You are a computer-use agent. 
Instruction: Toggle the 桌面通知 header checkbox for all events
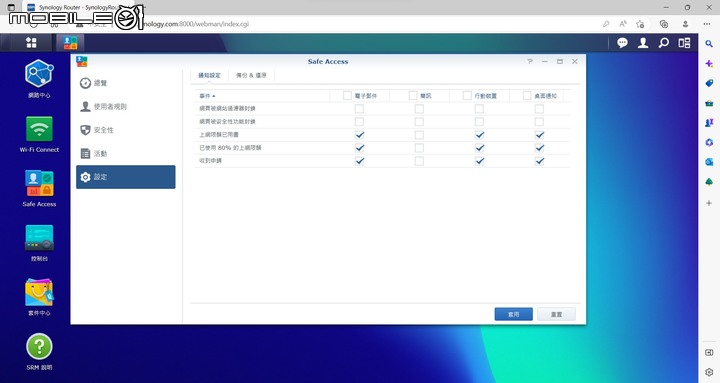coord(527,96)
